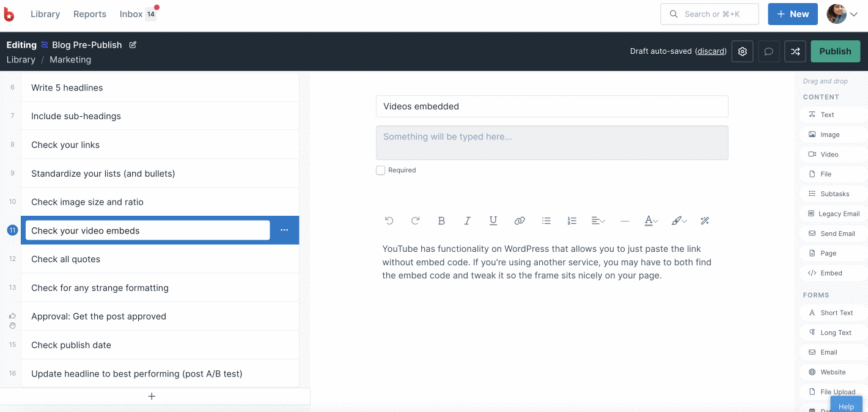Open the conditional logic shuffle icon

point(795,51)
